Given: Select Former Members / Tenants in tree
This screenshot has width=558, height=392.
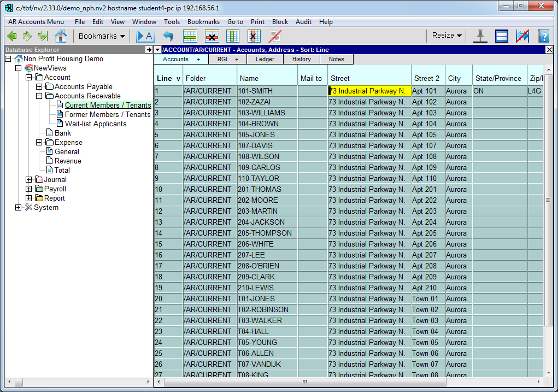Looking at the screenshot, I should point(108,115).
